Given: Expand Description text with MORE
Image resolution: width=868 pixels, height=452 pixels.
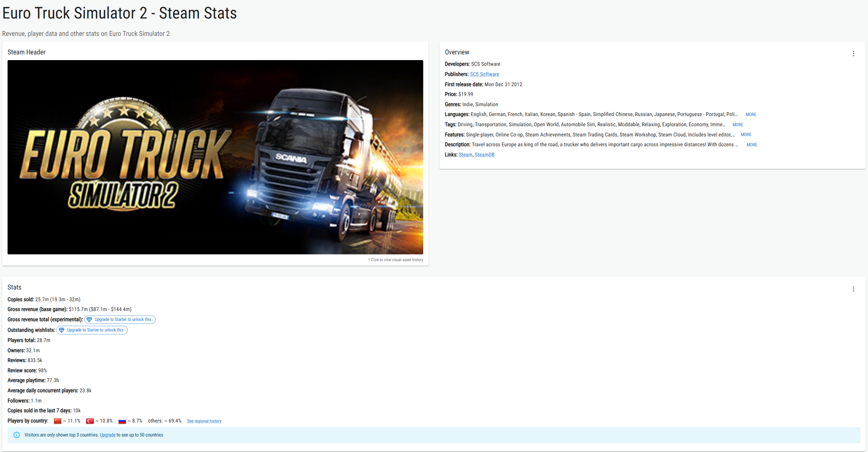Looking at the screenshot, I should 752,145.
